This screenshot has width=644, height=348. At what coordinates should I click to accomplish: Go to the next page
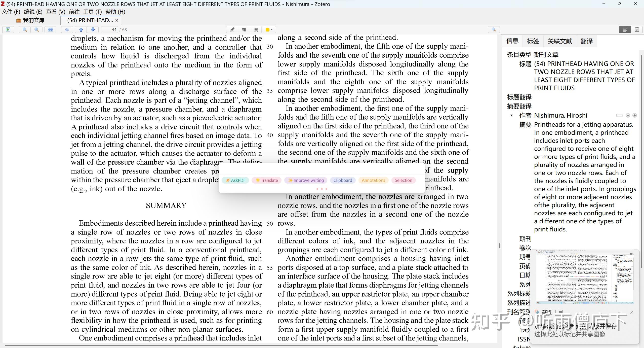(93, 30)
